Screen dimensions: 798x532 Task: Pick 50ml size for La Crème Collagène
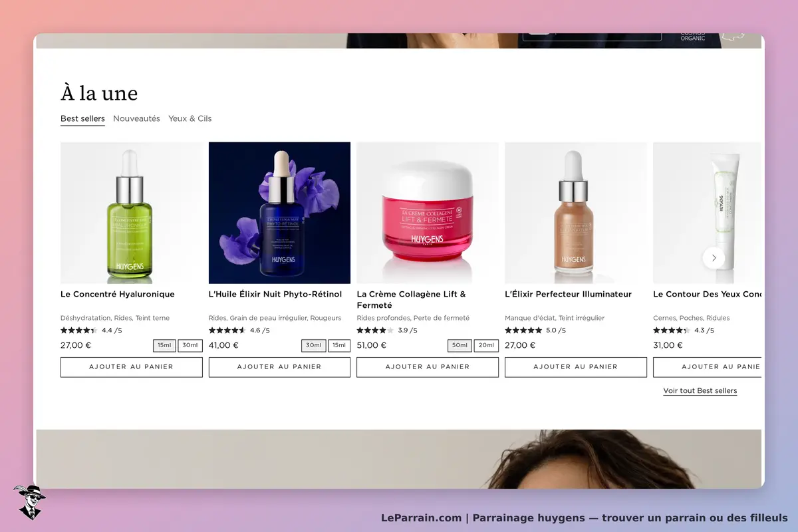click(x=460, y=346)
